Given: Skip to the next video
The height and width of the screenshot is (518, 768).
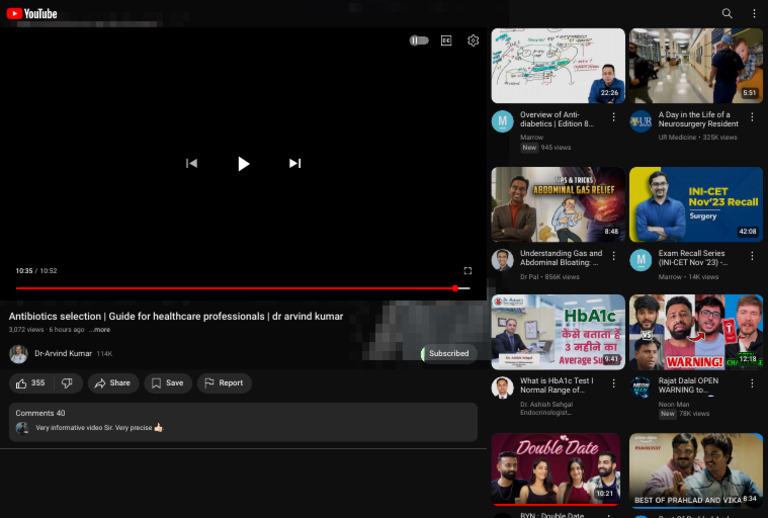Looking at the screenshot, I should (x=295, y=163).
